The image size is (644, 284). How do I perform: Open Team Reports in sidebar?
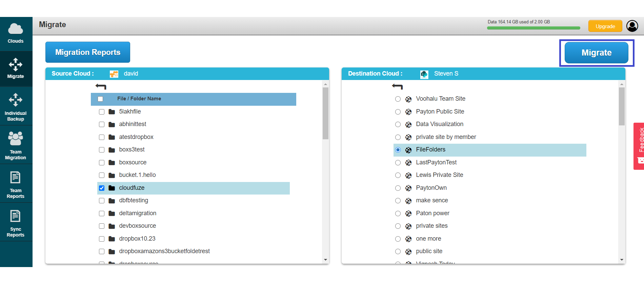[16, 184]
